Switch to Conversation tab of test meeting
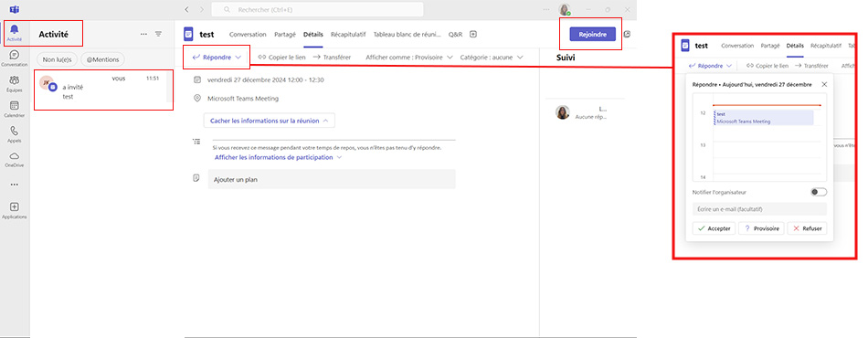 (248, 35)
